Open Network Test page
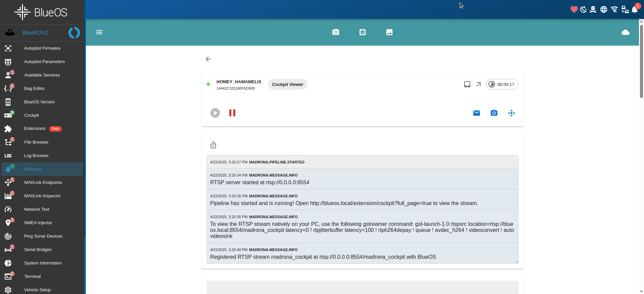This screenshot has width=644, height=294. (42, 209)
